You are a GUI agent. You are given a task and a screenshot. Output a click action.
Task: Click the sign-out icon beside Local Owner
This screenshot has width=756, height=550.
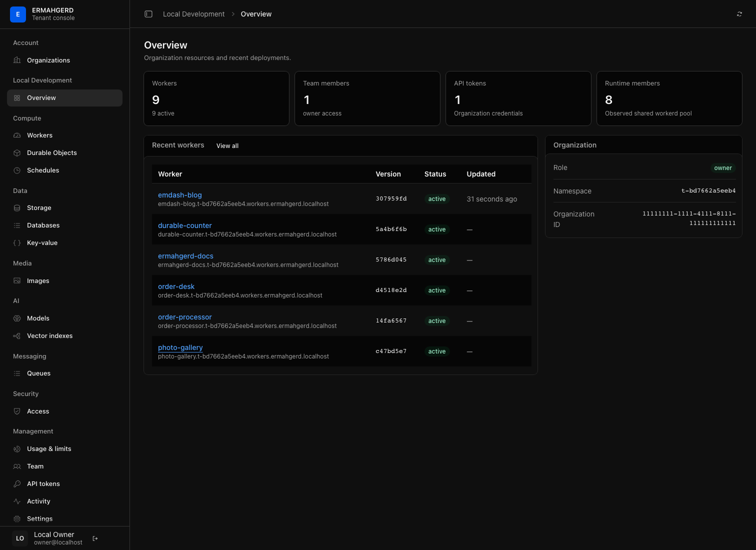[x=95, y=538]
